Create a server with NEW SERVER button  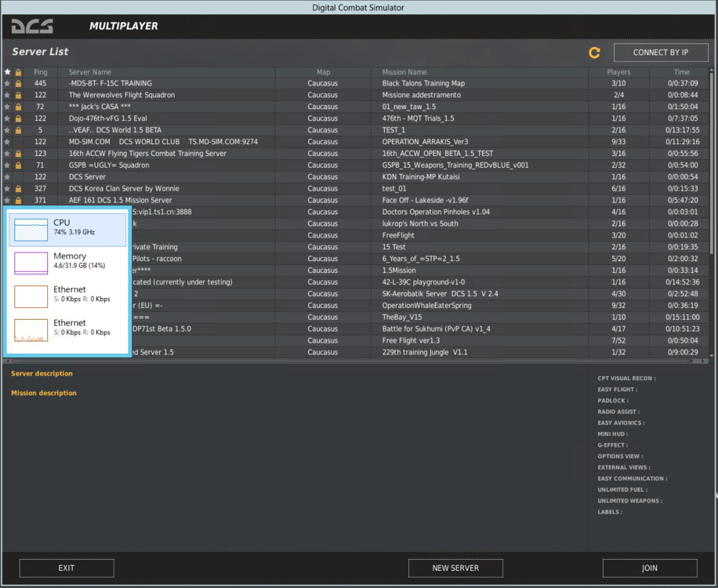tap(455, 568)
